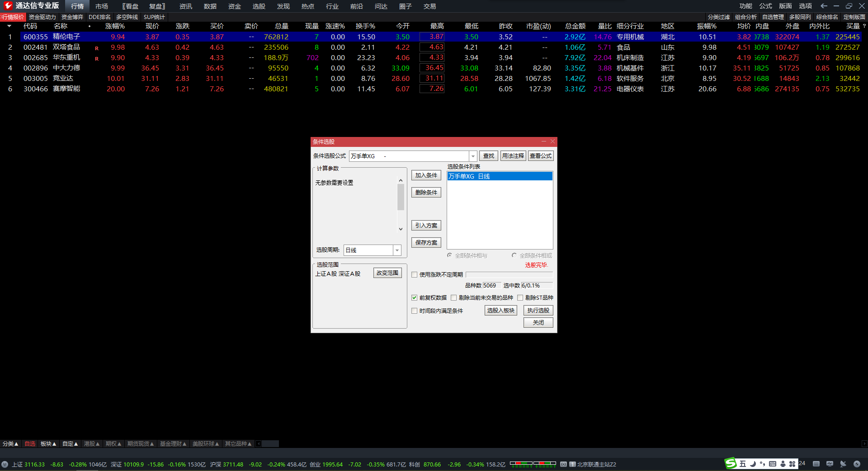Screen dimensions: 868x471
Task: Click the bottom tab horizontal scrollbar
Action: pos(270,444)
